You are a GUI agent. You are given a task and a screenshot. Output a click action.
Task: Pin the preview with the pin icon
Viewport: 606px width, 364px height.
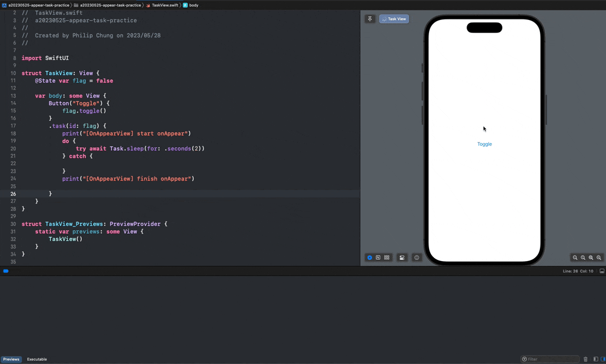[370, 19]
